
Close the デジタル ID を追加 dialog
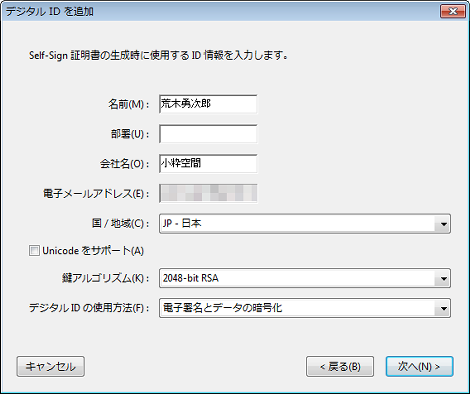pos(453,11)
